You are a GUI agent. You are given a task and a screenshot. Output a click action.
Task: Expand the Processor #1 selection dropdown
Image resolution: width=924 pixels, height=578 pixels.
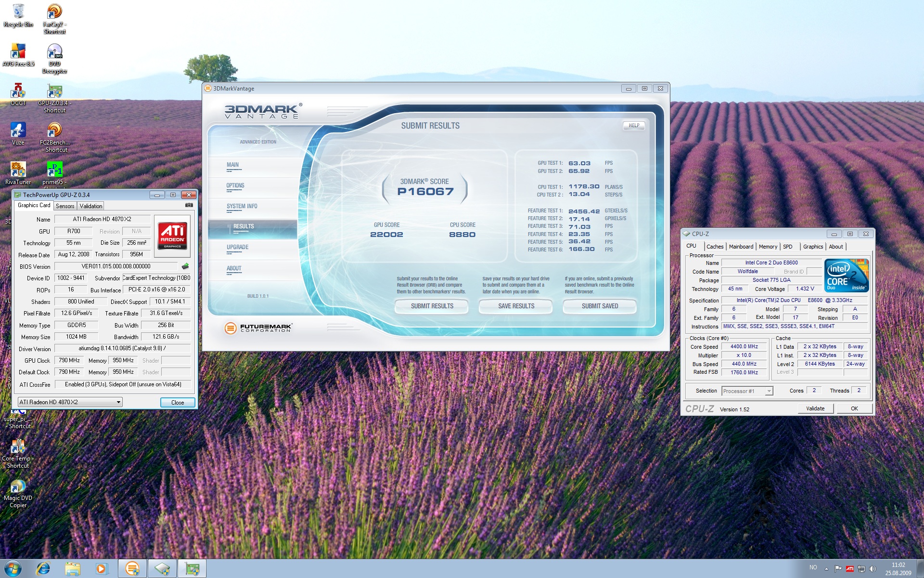pyautogui.click(x=769, y=391)
